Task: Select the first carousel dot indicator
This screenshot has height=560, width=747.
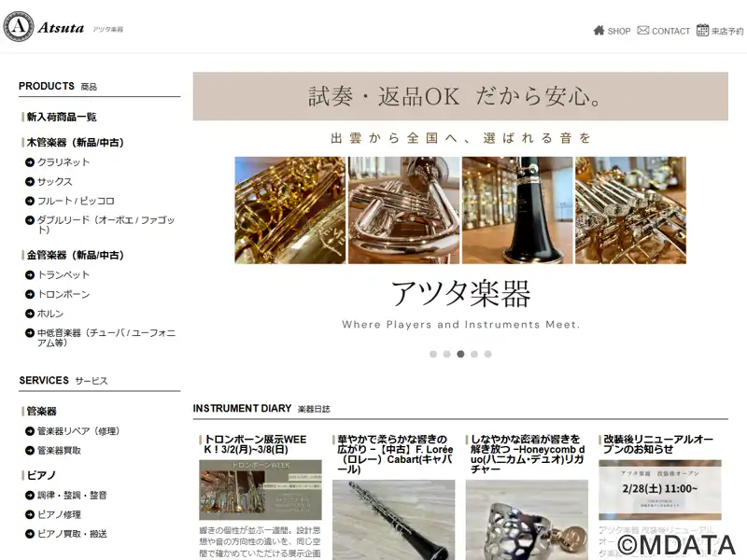Action: [433, 354]
